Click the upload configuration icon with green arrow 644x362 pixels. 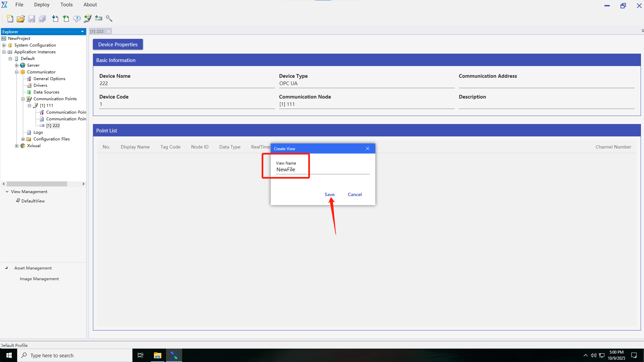pyautogui.click(x=66, y=19)
